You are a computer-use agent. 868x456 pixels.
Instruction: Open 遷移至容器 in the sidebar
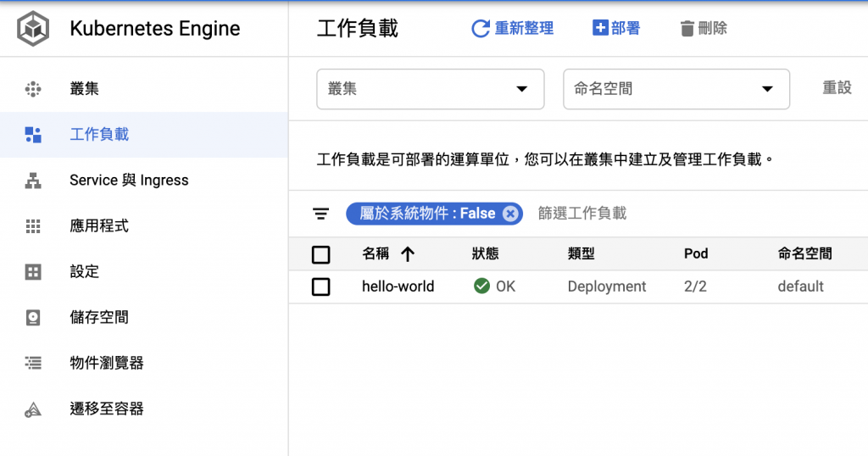[144, 409]
